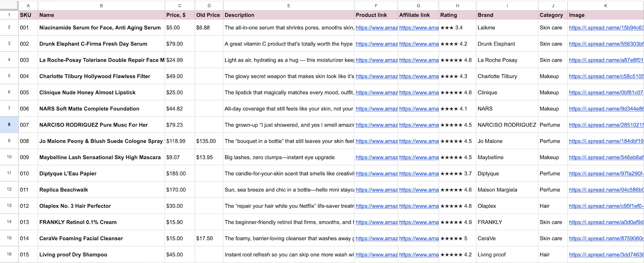Click the Rating header cell
This screenshot has width=644, height=263.
pos(457,15)
